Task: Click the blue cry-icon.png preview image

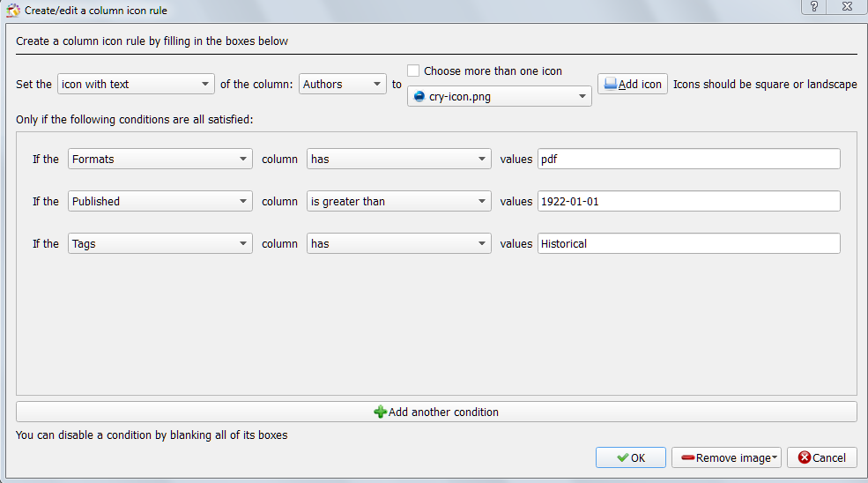Action: [x=419, y=96]
